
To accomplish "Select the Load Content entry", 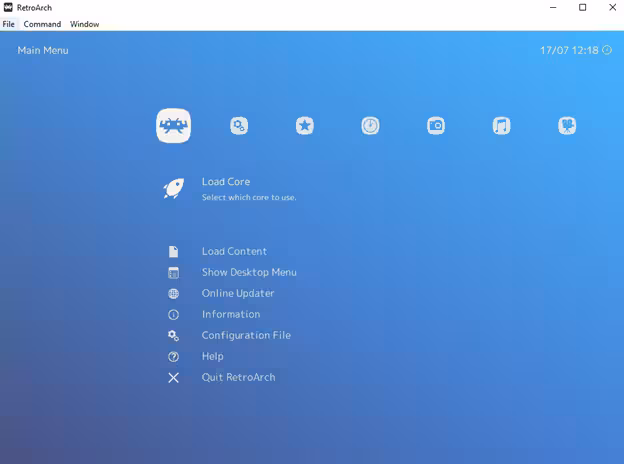I will 234,251.
